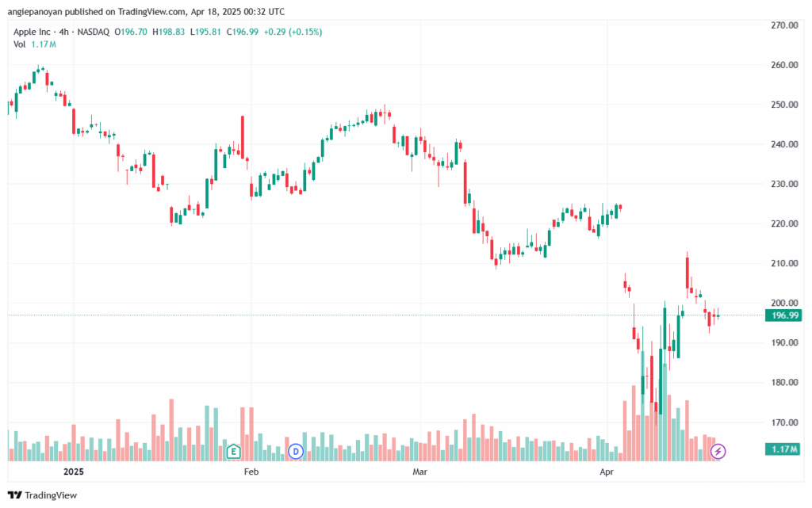The image size is (812, 508).
Task: Select the Vol indicator legend
Action: [x=35, y=44]
